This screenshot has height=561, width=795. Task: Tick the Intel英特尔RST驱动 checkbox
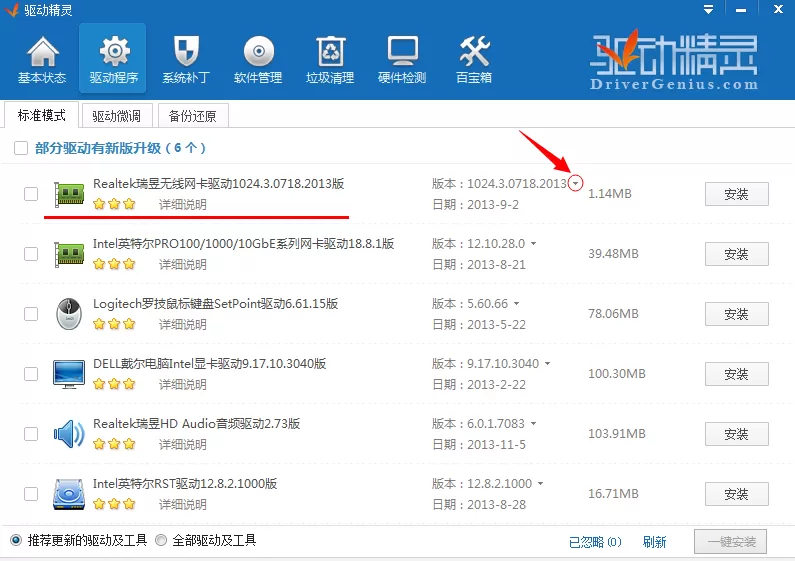31,494
